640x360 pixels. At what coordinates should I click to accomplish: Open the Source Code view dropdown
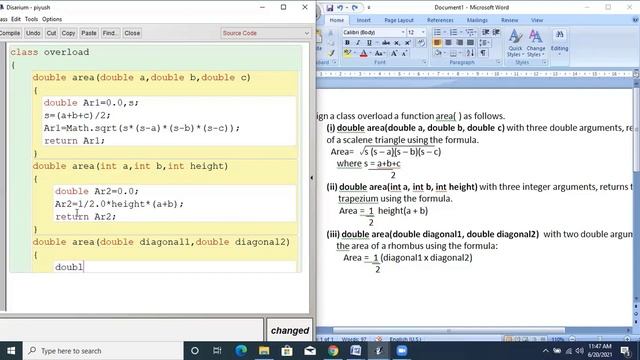point(266,33)
